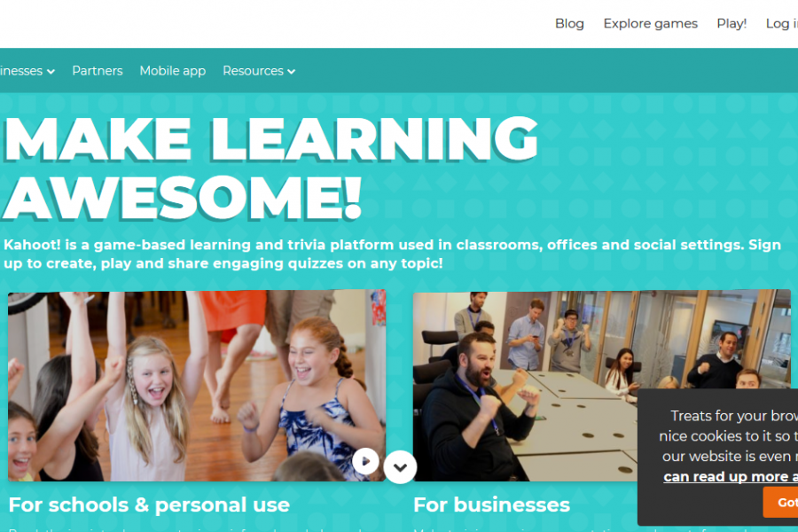
Task: Go to the Blog link
Action: (x=569, y=23)
